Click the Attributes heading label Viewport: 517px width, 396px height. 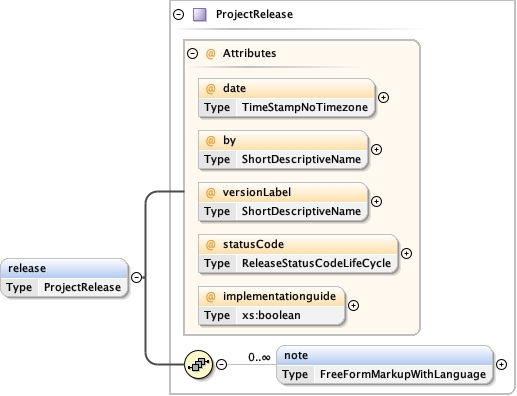249,53
